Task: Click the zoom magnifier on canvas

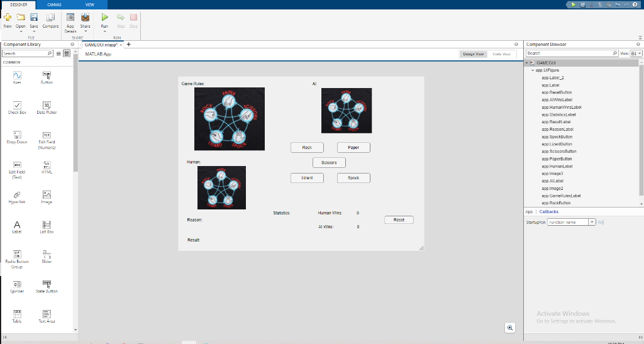Action: [509, 328]
